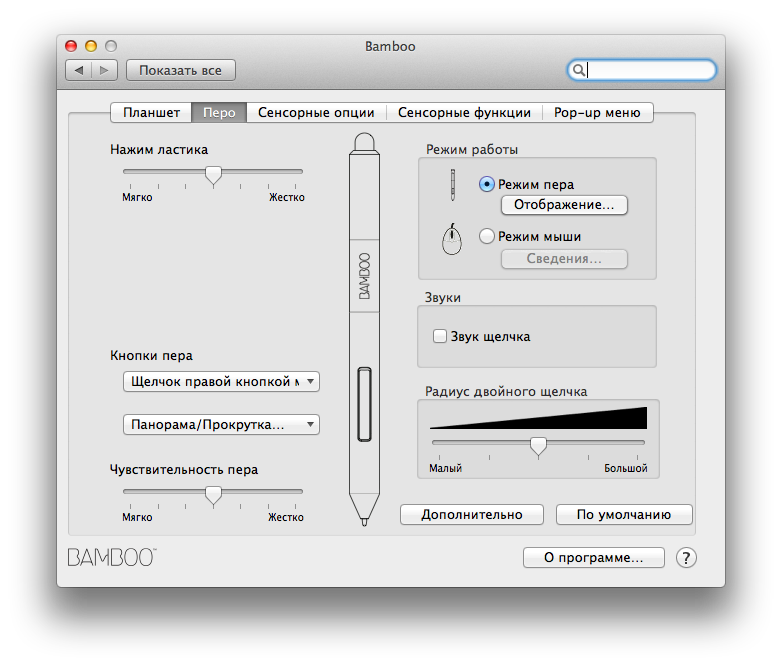The width and height of the screenshot is (782, 666).
Task: Click the red close window button
Action: pos(71,46)
